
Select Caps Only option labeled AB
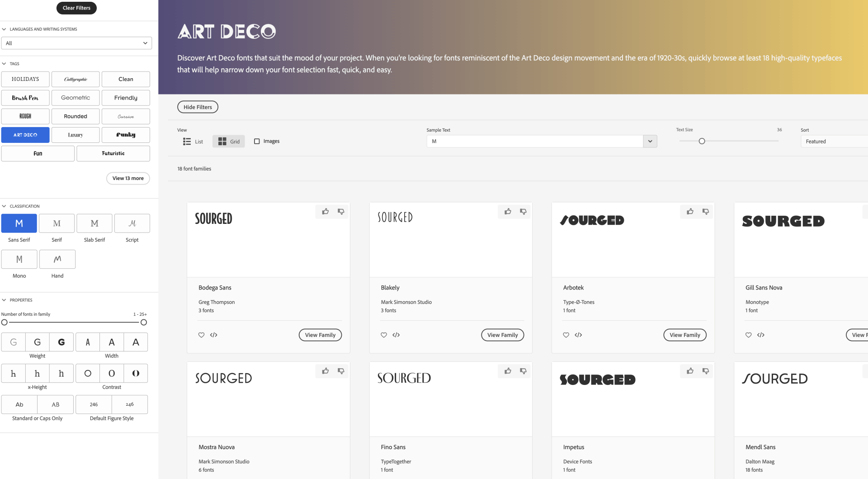point(56,405)
